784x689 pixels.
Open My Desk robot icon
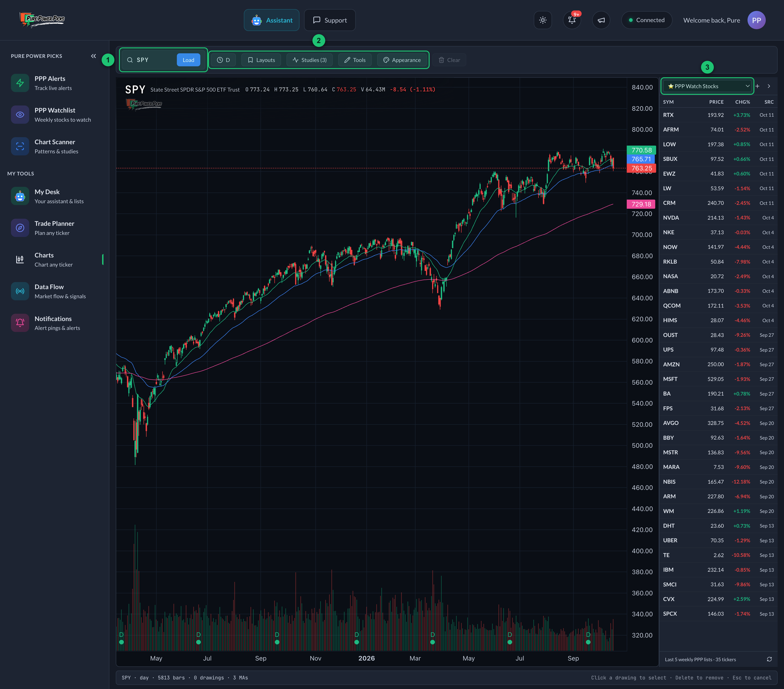coord(20,196)
